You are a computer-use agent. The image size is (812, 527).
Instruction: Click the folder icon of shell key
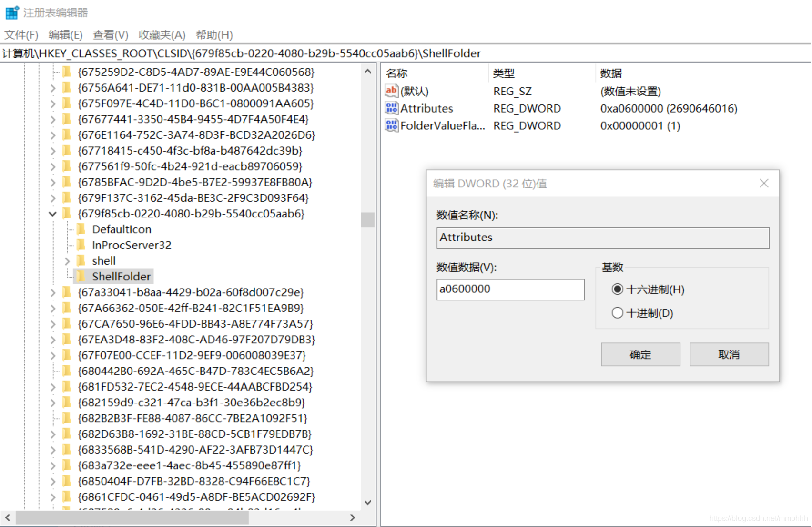click(x=81, y=260)
